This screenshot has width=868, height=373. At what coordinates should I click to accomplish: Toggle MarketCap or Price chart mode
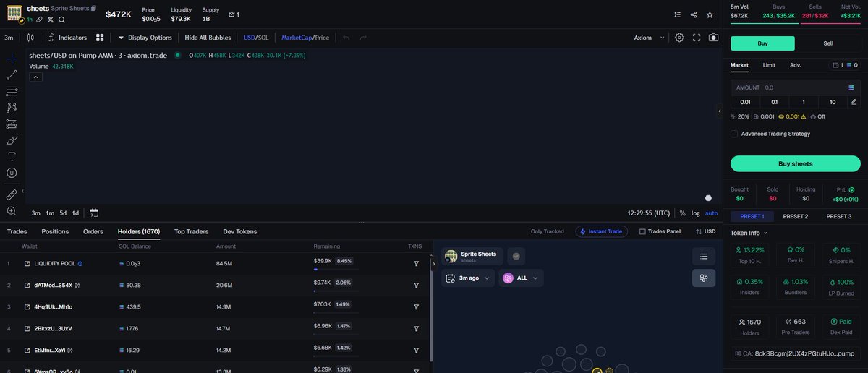pyautogui.click(x=305, y=38)
